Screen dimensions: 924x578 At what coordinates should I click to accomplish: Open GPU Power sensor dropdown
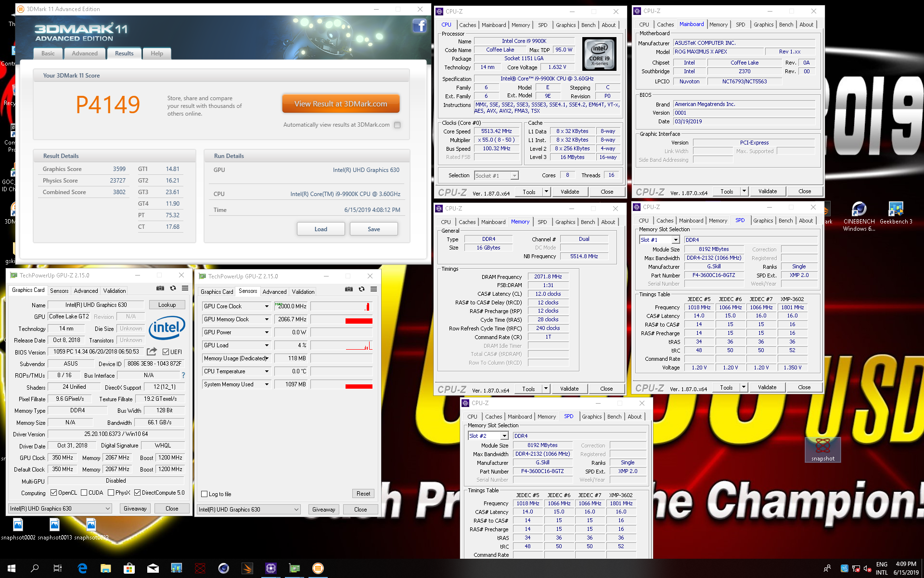pyautogui.click(x=267, y=332)
